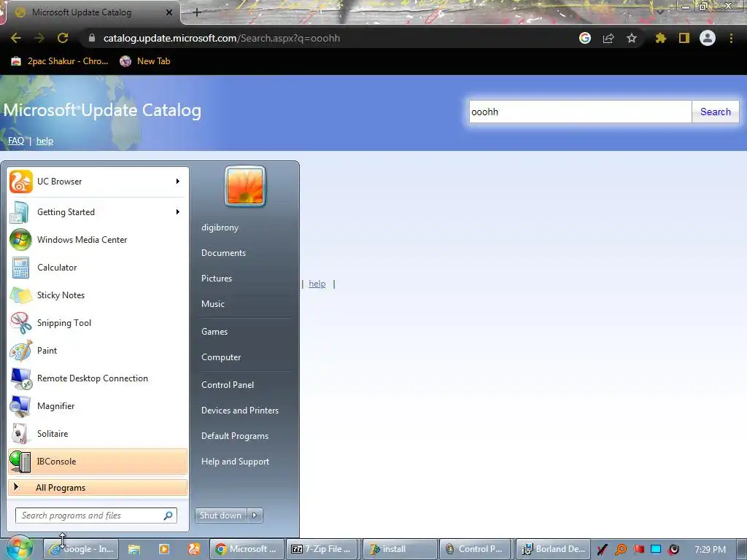
Task: Open Documents from the Start menu
Action: (223, 253)
